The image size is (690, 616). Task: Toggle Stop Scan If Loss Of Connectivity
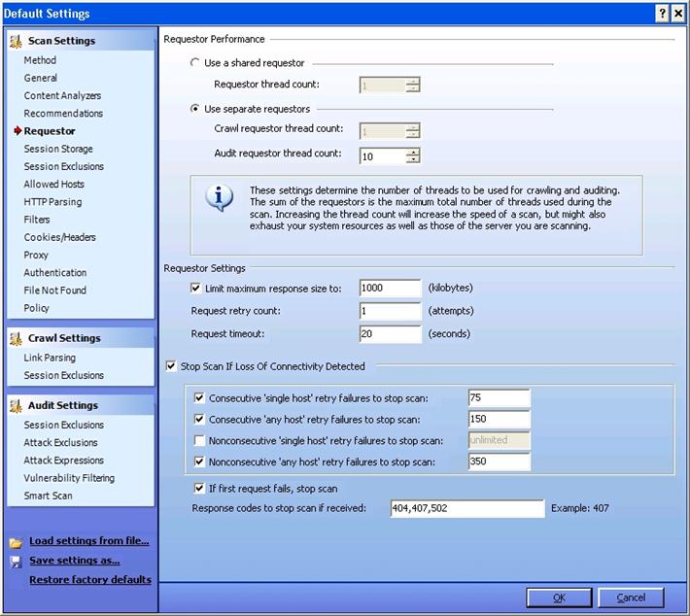172,366
